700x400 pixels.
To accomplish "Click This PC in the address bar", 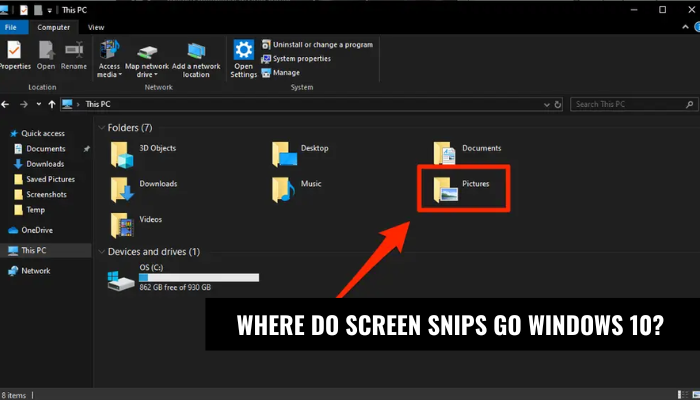I will (98, 104).
